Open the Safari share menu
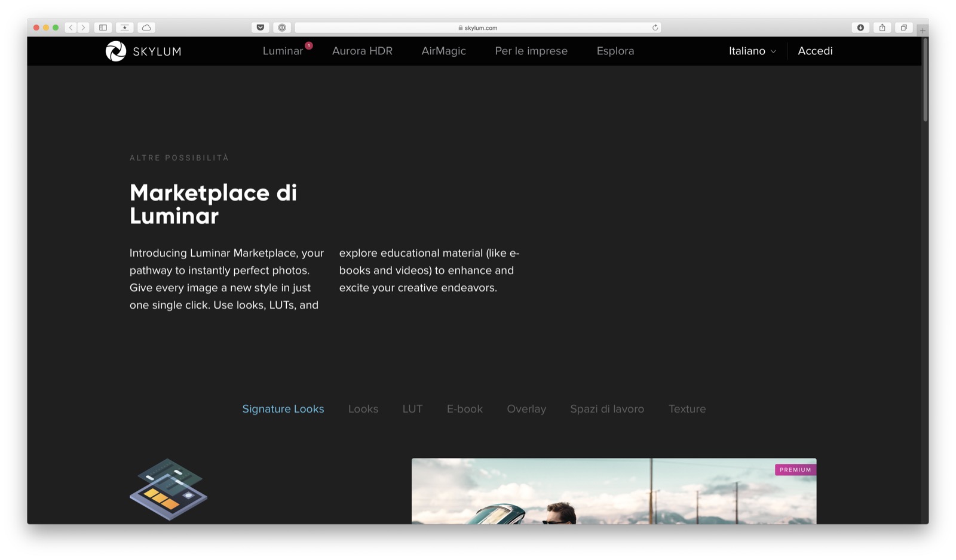This screenshot has width=956, height=560. [882, 27]
